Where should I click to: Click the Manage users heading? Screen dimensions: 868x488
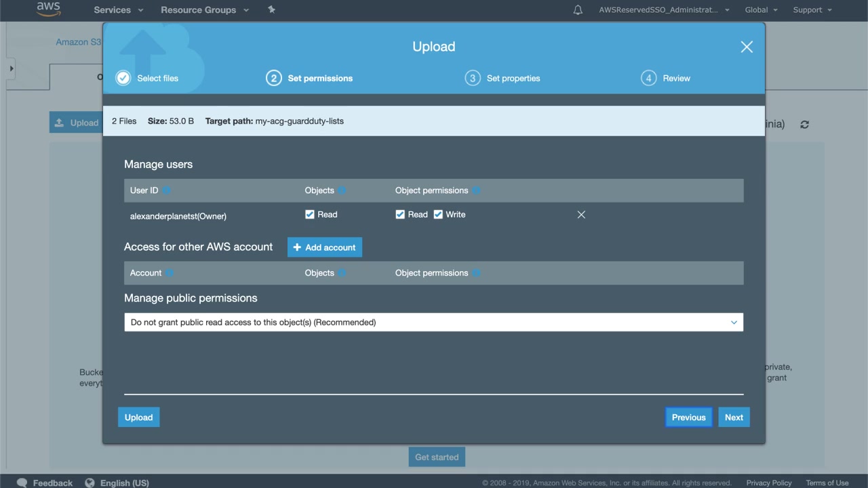click(x=158, y=165)
